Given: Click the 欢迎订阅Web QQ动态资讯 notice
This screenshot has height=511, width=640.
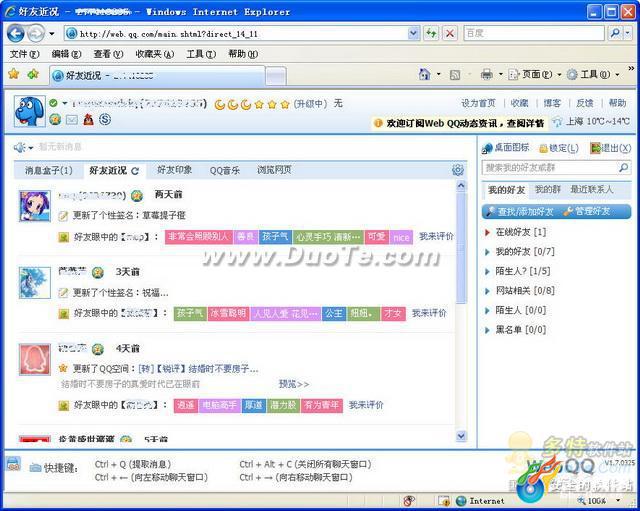Looking at the screenshot, I should coord(460,123).
